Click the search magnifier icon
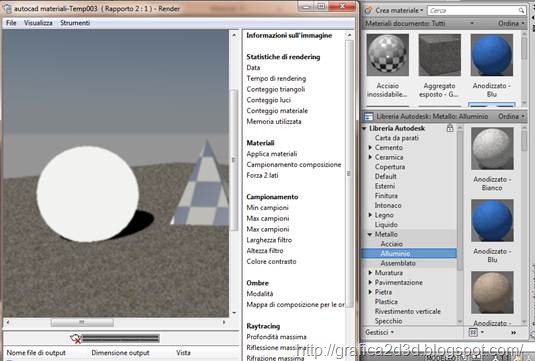The width and height of the screenshot is (535, 361). tap(521, 11)
